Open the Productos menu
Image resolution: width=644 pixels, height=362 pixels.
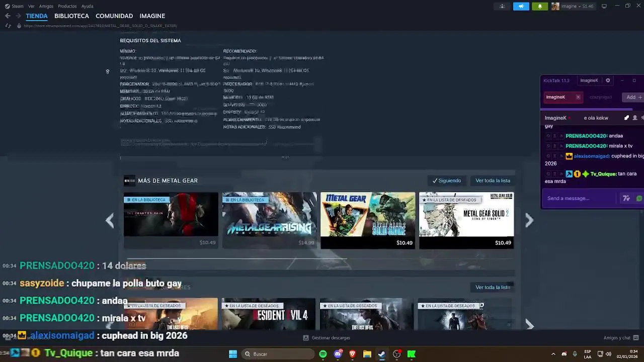67,6
